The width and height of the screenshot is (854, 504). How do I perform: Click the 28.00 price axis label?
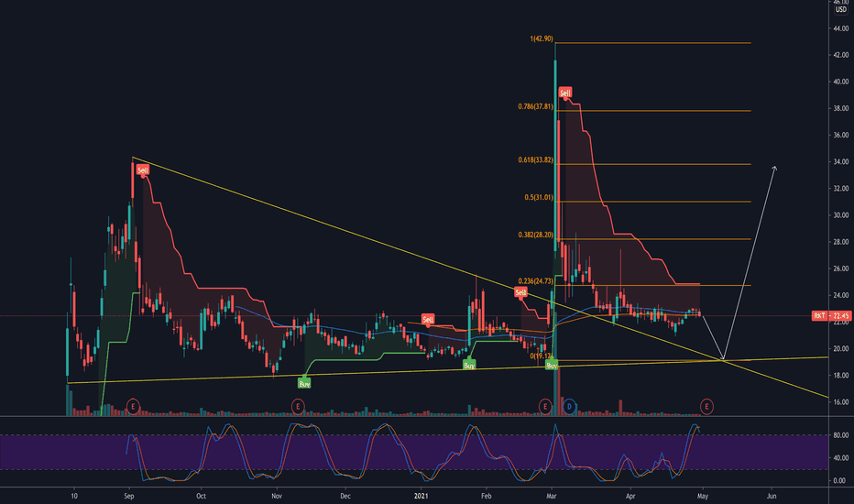[x=840, y=242]
